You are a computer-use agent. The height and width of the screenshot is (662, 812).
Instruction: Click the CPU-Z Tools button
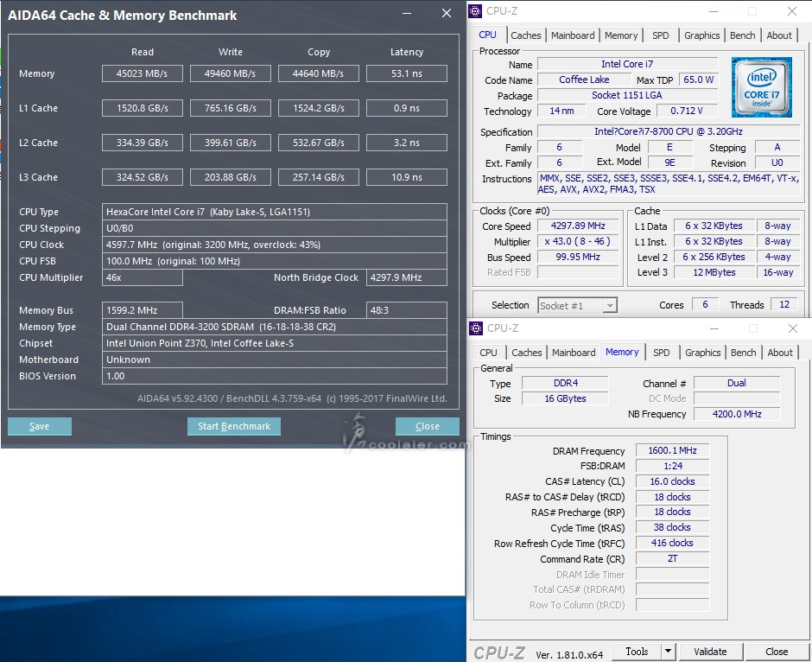pos(637,652)
